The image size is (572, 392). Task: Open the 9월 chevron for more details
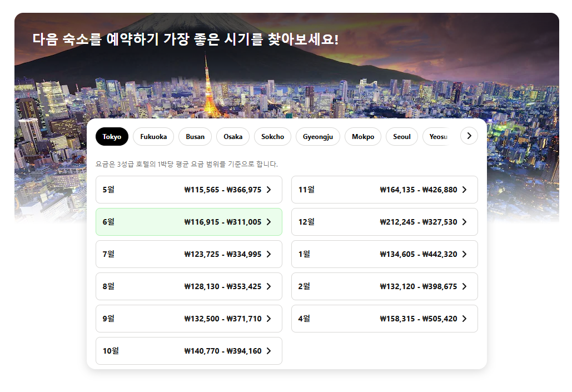[x=267, y=319]
